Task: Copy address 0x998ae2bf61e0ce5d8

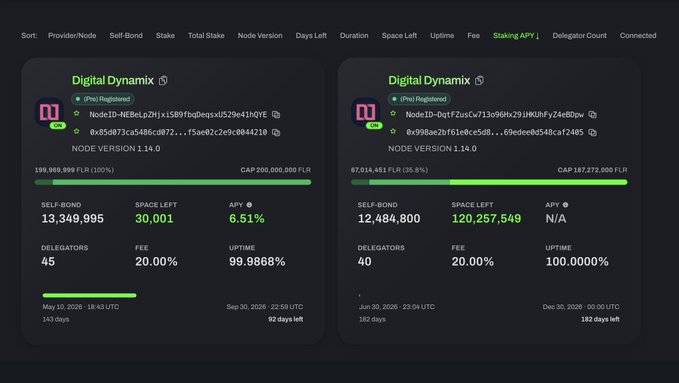Action: [592, 133]
